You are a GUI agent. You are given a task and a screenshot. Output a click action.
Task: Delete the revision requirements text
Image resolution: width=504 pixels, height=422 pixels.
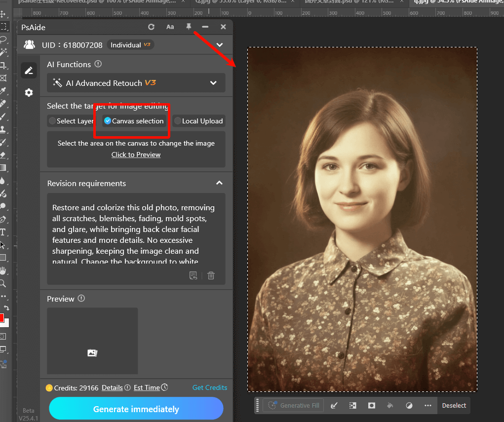pos(211,275)
